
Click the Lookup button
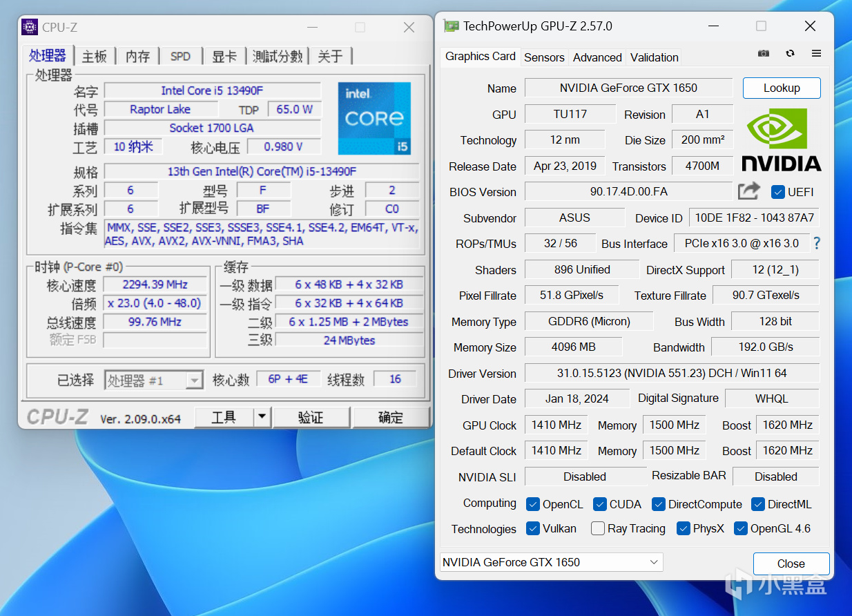tap(782, 88)
